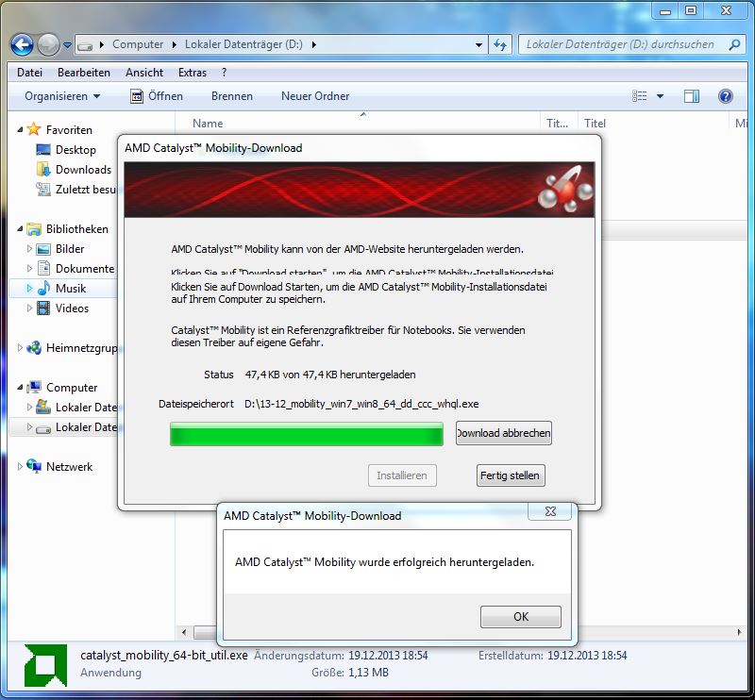
Task: Select the Bilder library icon
Action: click(43, 249)
